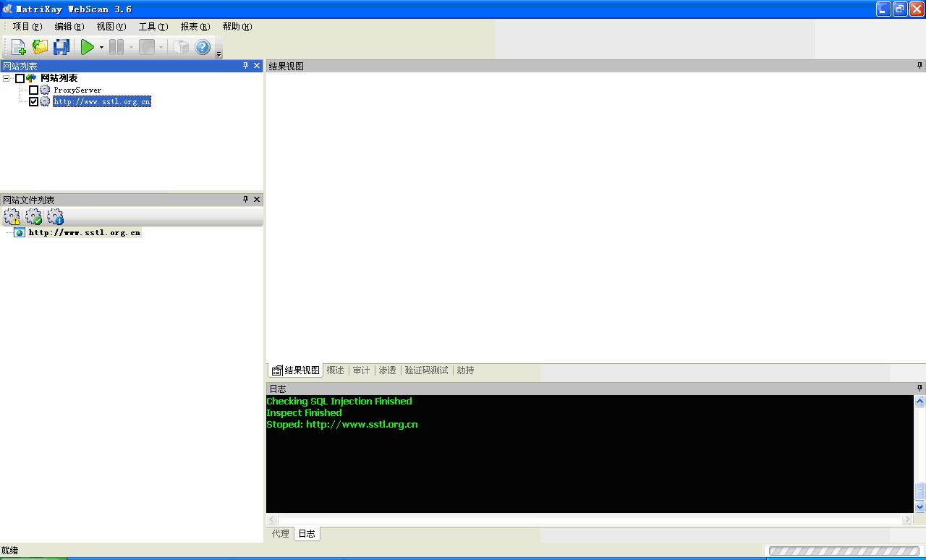Select the bold 网站列表 root node

click(59, 78)
